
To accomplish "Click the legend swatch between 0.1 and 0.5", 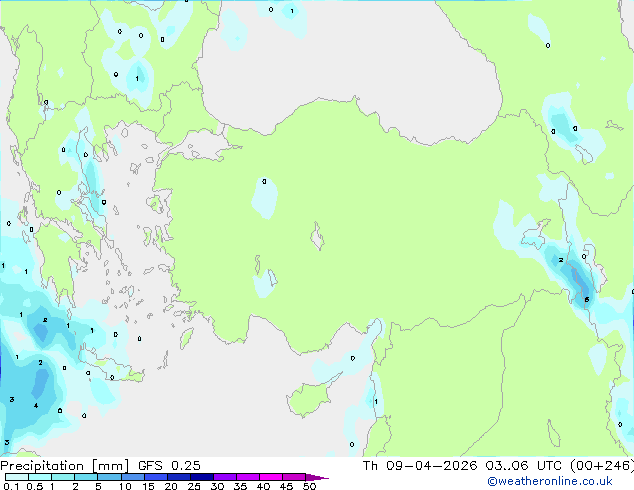I will click(17, 477).
